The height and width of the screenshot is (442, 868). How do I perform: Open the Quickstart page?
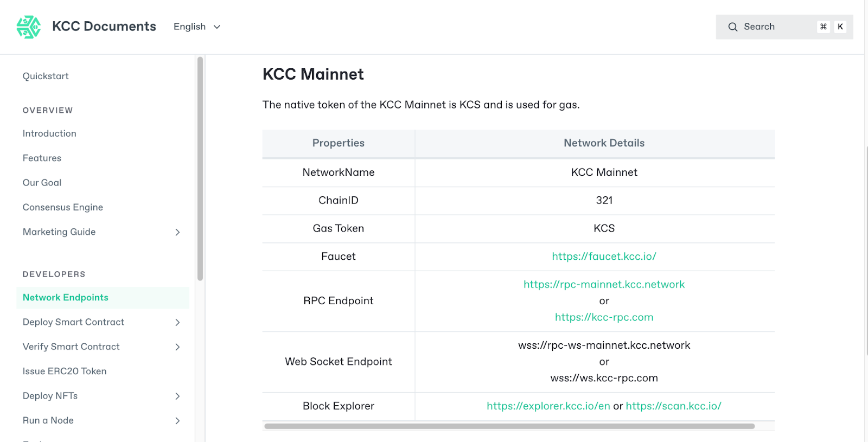pyautogui.click(x=46, y=76)
